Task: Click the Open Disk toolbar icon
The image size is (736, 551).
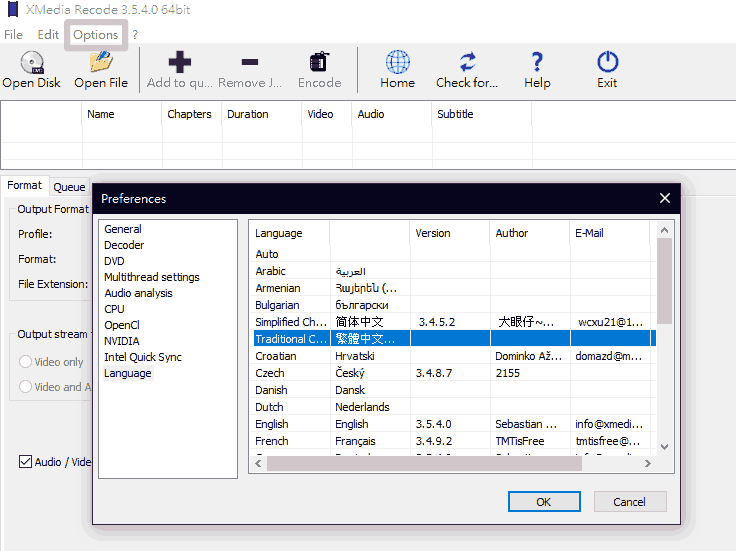Action: pos(32,62)
